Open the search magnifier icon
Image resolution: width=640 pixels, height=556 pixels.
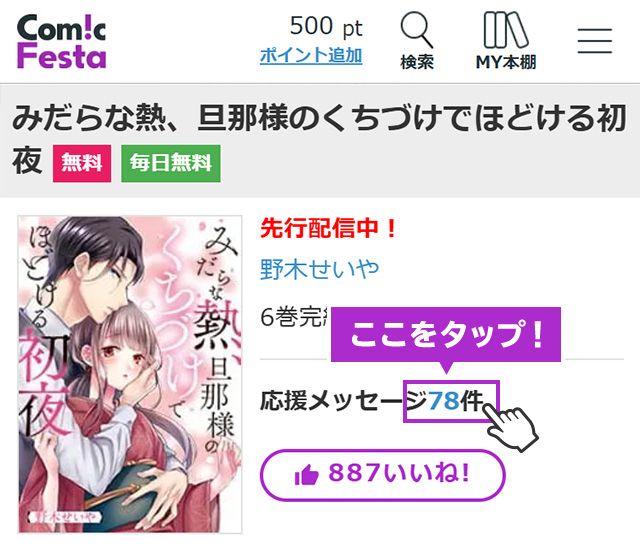coord(417,29)
